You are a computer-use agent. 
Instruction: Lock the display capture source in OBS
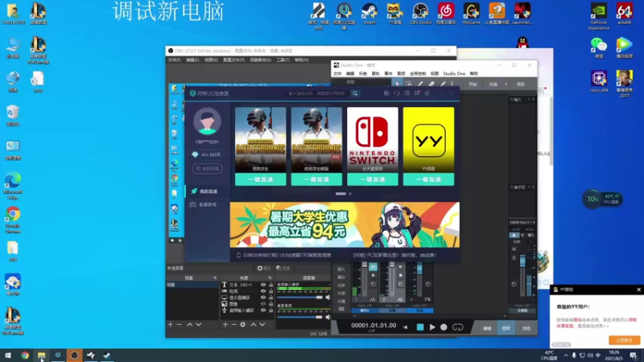[x=270, y=298]
